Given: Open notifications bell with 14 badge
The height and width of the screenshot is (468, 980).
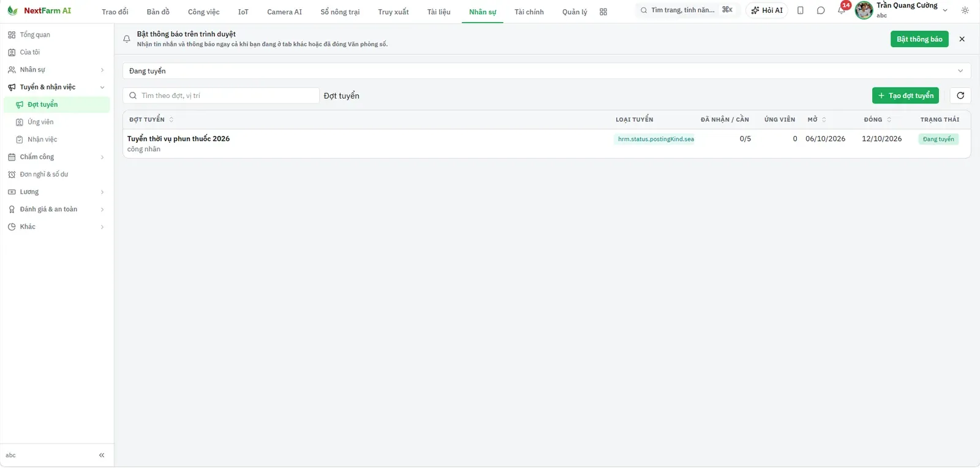Looking at the screenshot, I should point(842,10).
